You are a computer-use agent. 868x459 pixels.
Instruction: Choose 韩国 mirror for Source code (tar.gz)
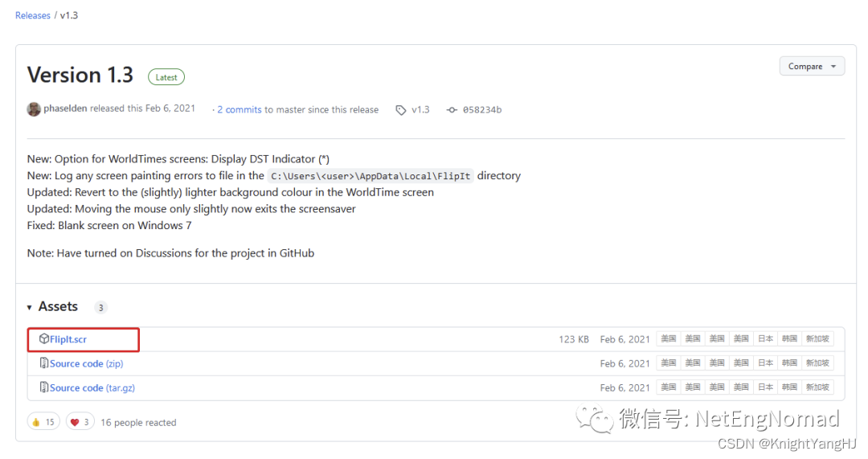pyautogui.click(x=789, y=387)
